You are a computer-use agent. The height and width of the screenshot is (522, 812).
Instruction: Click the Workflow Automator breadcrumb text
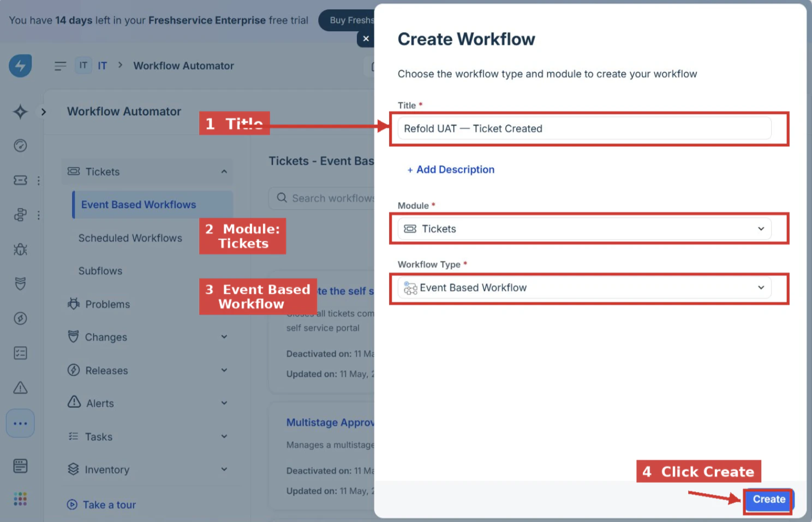[x=184, y=66]
